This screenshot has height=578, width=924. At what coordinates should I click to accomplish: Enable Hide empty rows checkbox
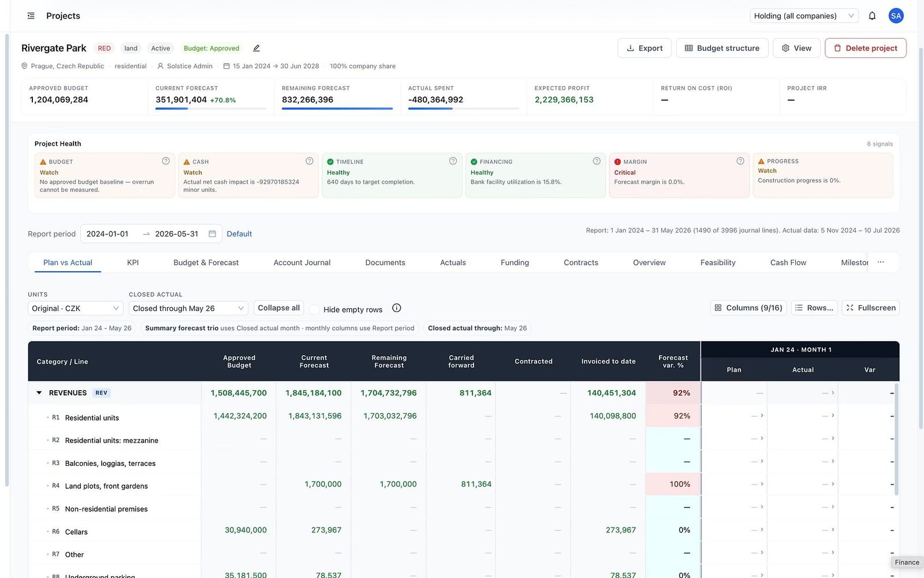click(314, 309)
